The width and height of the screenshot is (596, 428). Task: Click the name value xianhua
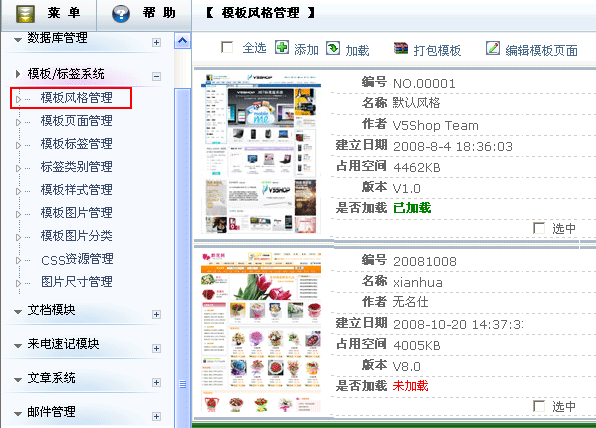pyautogui.click(x=418, y=282)
